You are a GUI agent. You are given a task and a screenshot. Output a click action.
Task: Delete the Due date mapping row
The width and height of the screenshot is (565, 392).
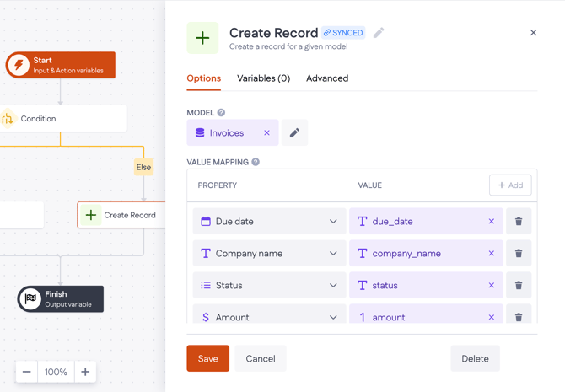519,222
